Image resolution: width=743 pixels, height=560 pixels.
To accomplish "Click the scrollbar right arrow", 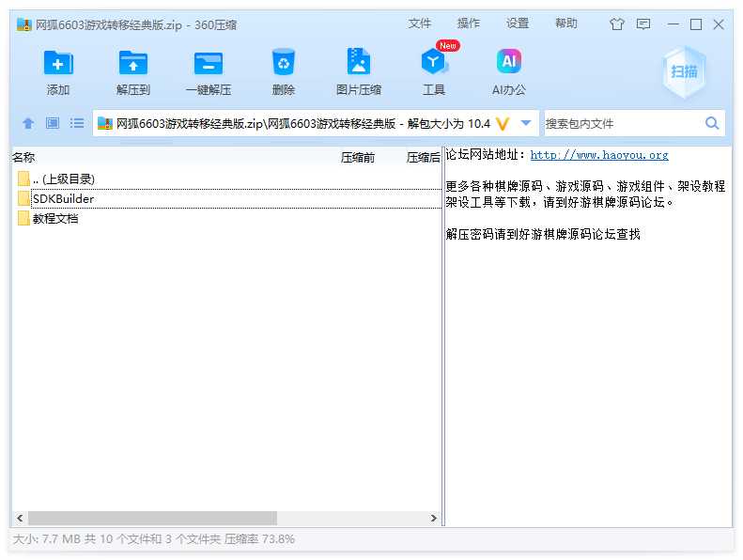I will pos(434,518).
